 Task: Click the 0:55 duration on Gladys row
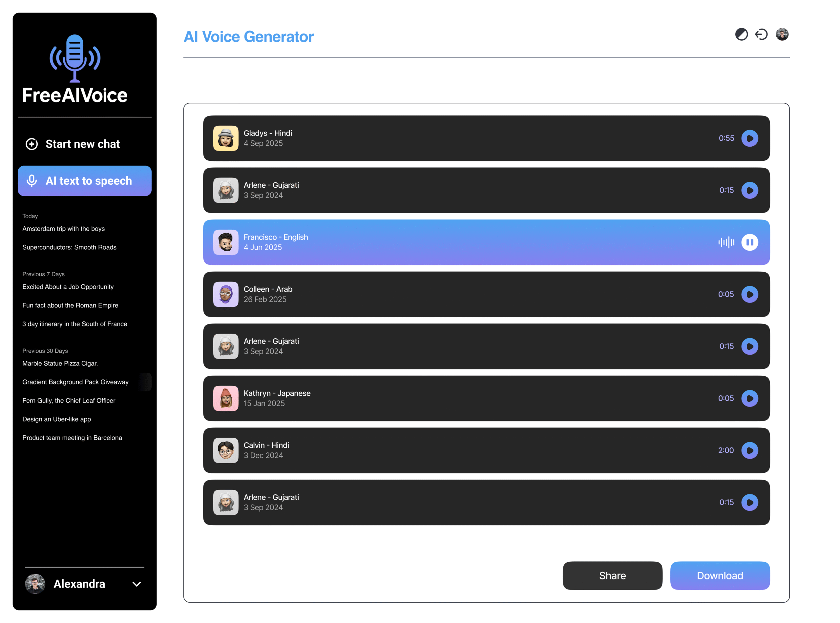(x=726, y=138)
